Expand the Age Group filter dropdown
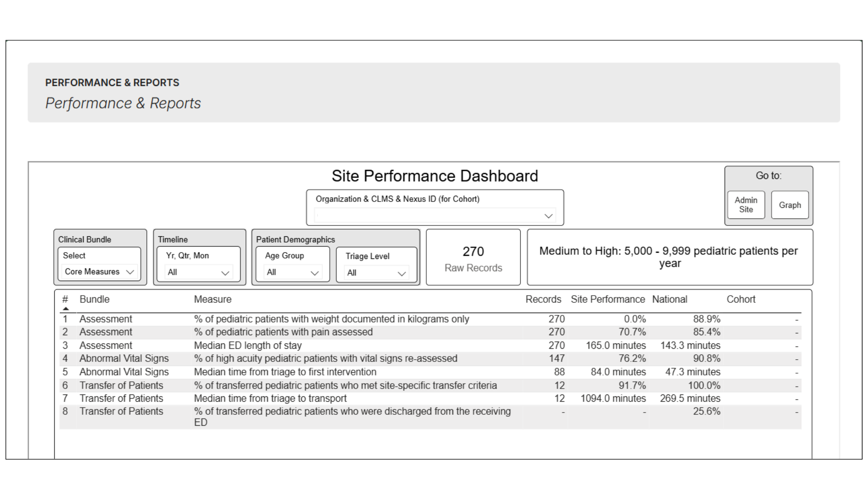 click(292, 272)
